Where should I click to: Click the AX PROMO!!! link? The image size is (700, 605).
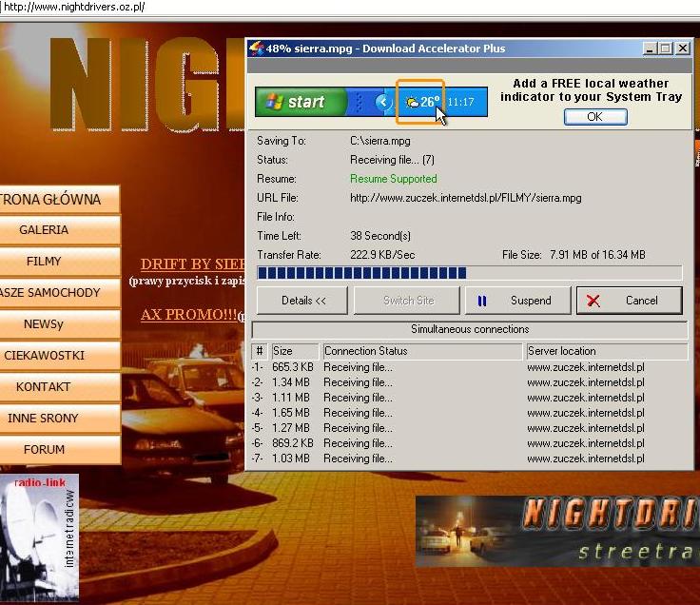point(188,315)
